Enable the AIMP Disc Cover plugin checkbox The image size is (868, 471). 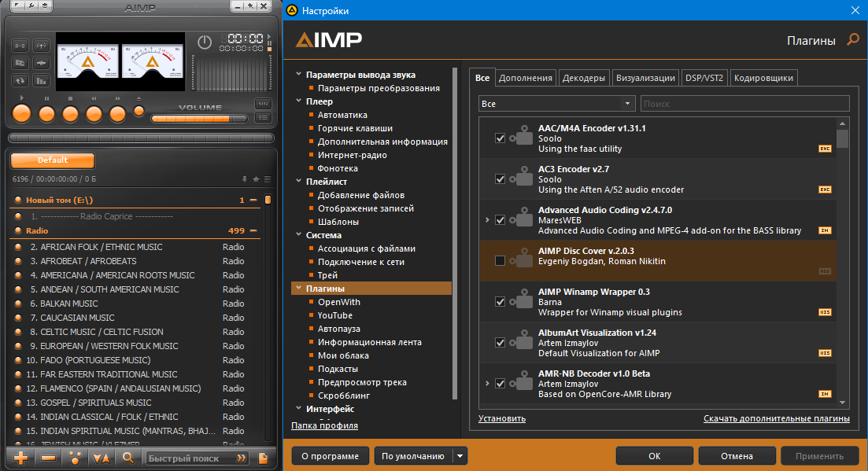coord(500,261)
